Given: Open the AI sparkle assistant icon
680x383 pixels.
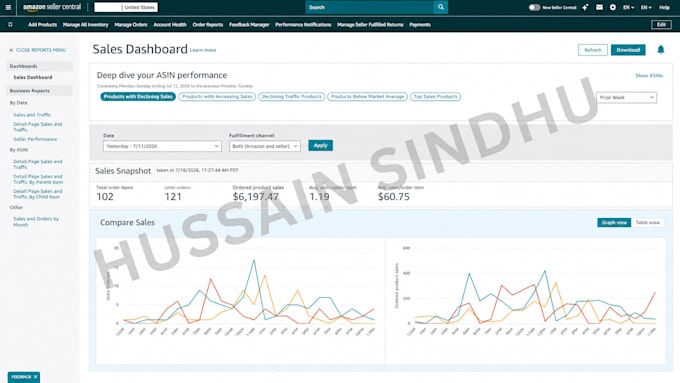Looking at the screenshot, I should [585, 7].
